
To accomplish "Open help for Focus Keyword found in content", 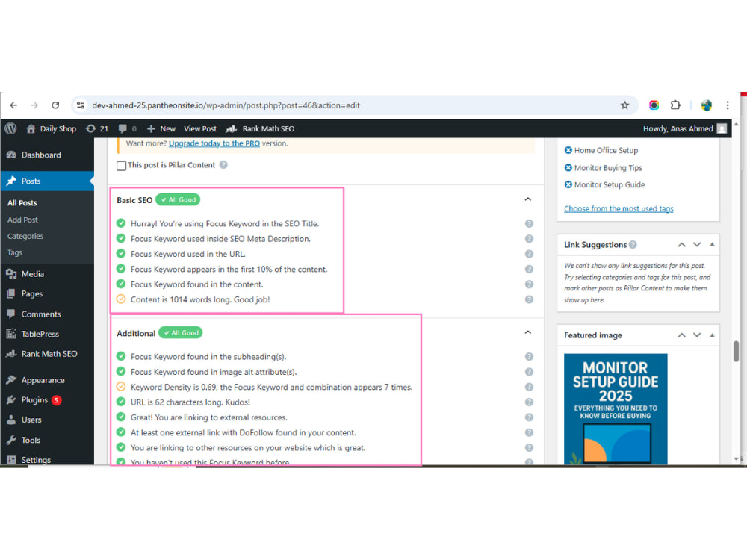I will tap(529, 284).
